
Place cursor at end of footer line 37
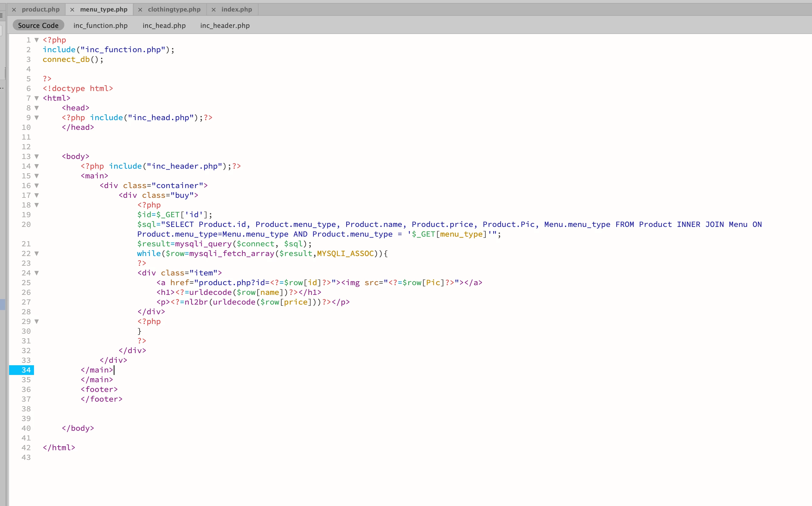coord(123,399)
